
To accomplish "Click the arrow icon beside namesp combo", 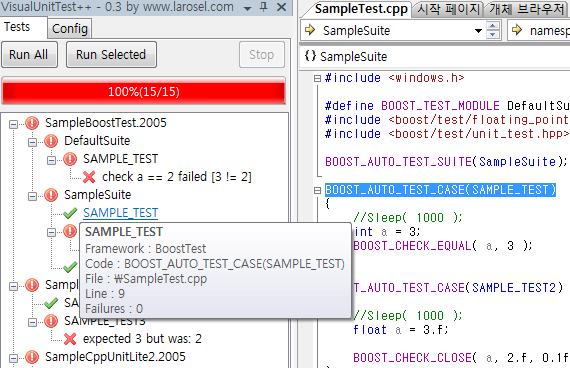I will pos(517,30).
